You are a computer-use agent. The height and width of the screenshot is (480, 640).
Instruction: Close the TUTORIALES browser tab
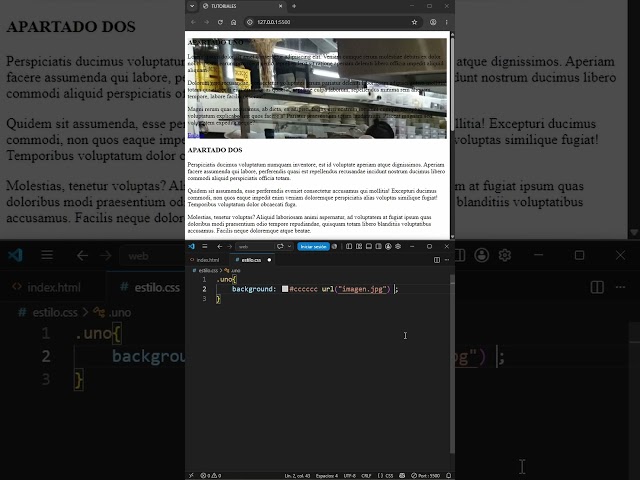[x=280, y=6]
